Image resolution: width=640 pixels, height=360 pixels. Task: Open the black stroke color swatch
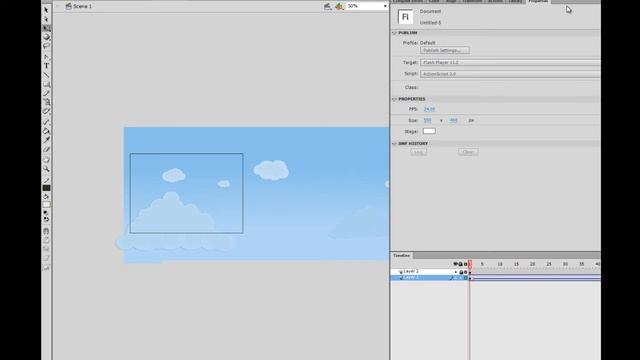click(x=47, y=188)
